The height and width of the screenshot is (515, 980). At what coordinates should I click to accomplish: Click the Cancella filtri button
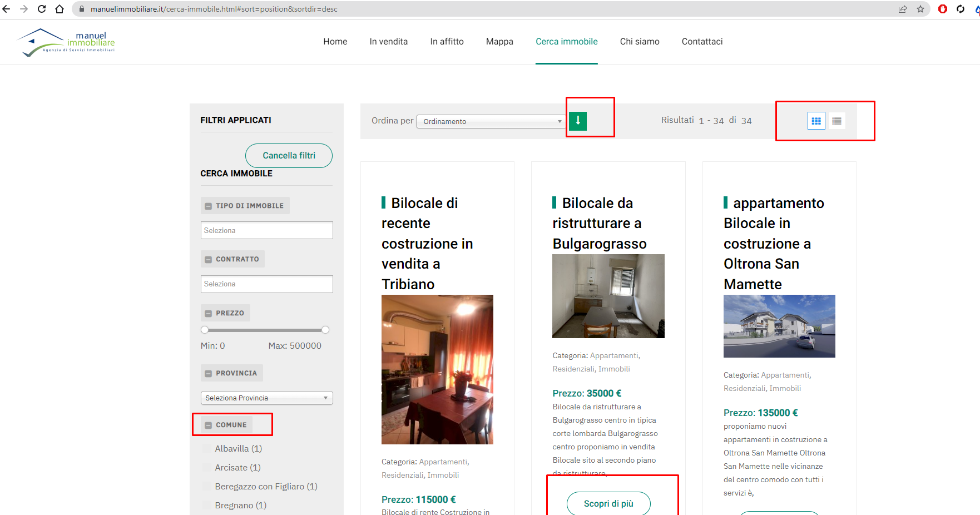coord(289,156)
